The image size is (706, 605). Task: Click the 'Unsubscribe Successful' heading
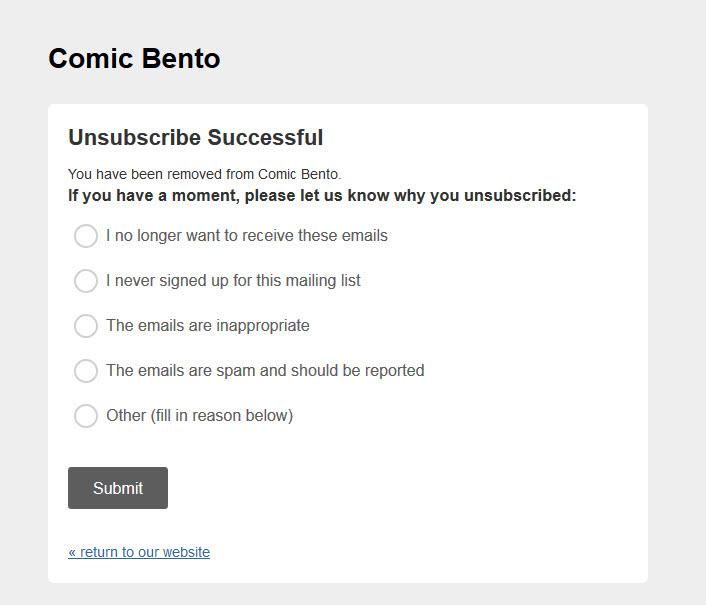point(195,138)
